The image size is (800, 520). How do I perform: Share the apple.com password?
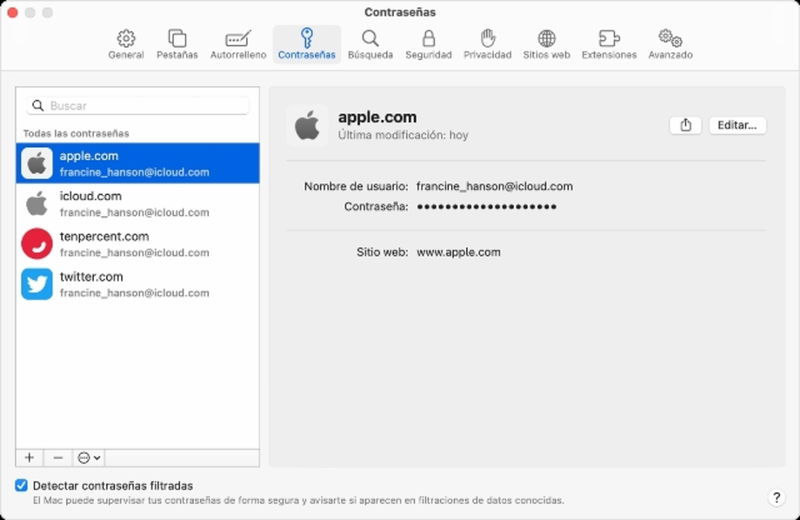tap(686, 125)
